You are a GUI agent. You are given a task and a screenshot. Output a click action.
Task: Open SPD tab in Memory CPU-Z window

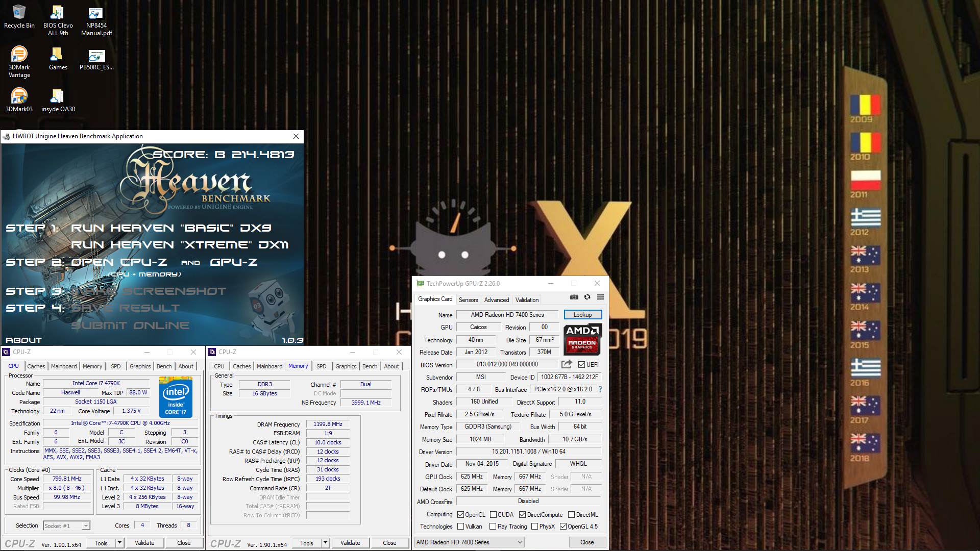coord(321,366)
